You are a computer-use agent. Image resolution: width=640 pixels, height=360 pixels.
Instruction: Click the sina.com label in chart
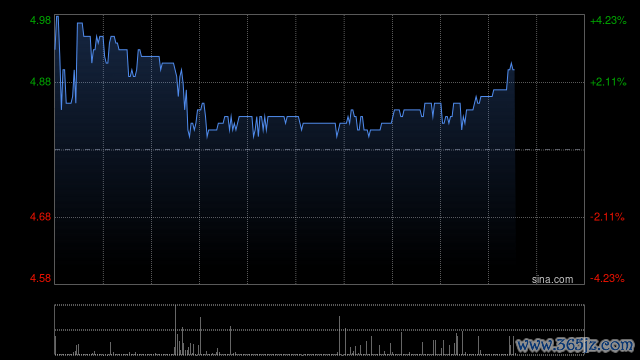click(x=552, y=280)
